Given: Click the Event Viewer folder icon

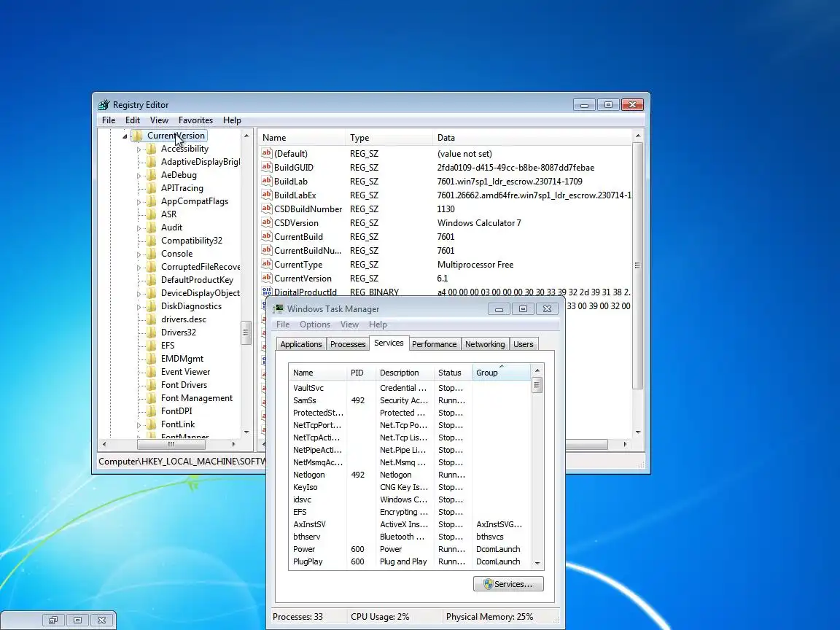Looking at the screenshot, I should tap(152, 372).
